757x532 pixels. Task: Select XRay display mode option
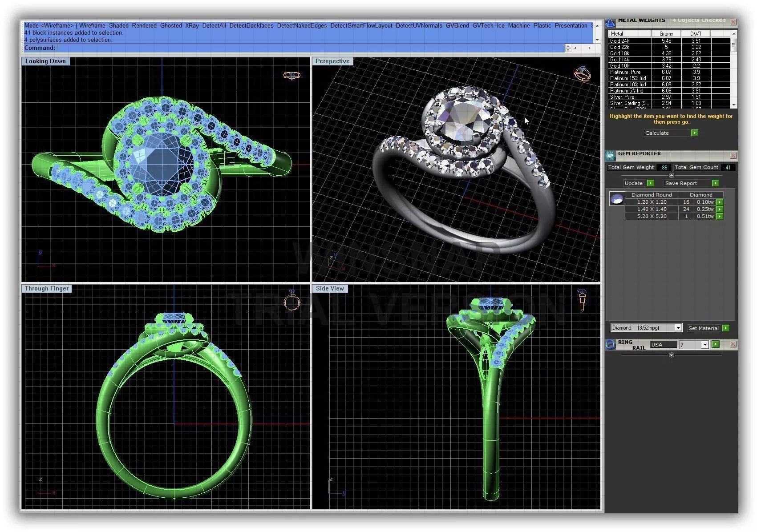(x=192, y=26)
